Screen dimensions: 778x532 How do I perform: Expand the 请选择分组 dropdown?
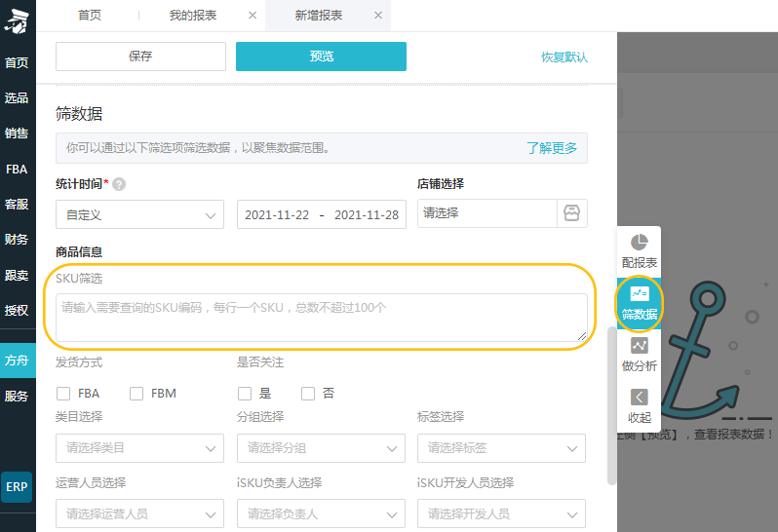click(321, 448)
